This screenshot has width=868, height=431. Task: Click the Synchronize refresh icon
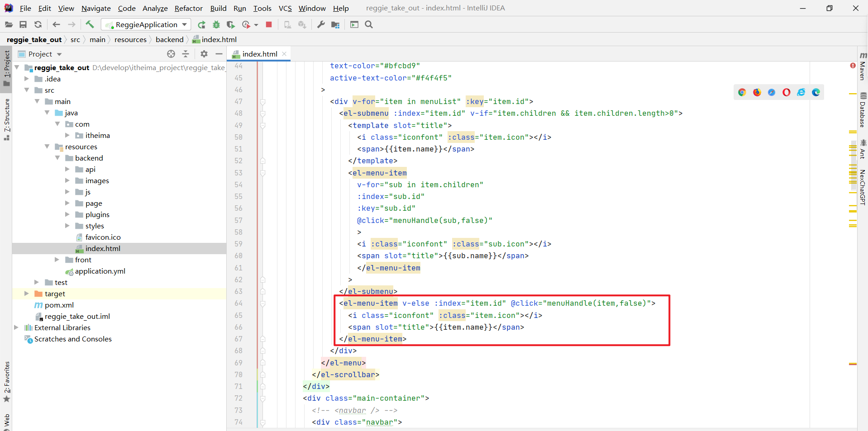point(38,24)
